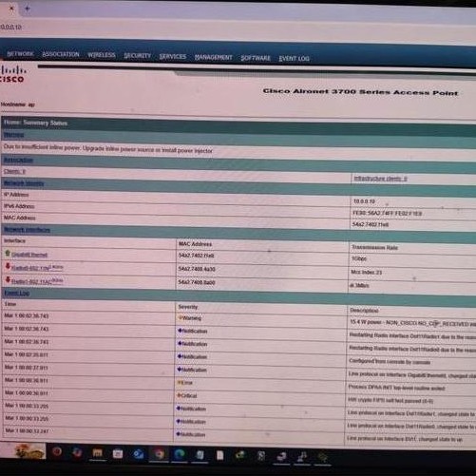The width and height of the screenshot is (476, 476).
Task: Open the Event Log section link
Action: pyautogui.click(x=16, y=294)
